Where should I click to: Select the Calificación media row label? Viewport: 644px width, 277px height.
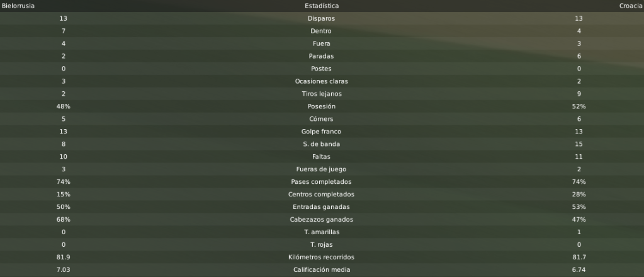pyautogui.click(x=322, y=270)
